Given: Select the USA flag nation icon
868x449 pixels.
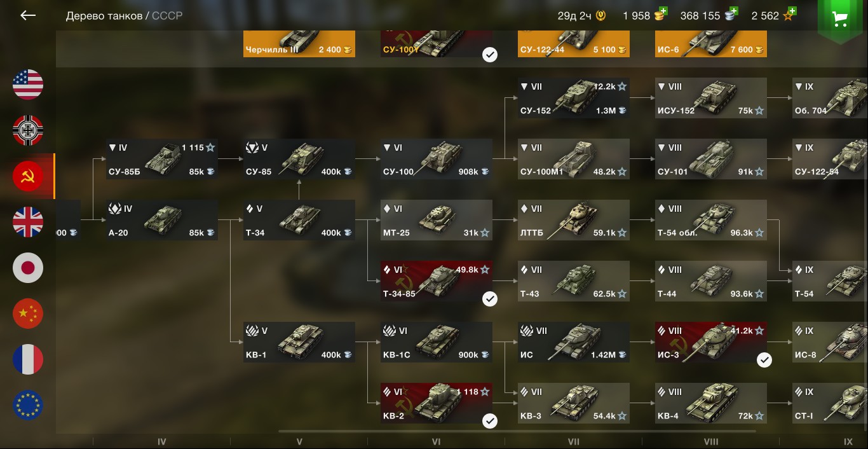Looking at the screenshot, I should tap(28, 85).
